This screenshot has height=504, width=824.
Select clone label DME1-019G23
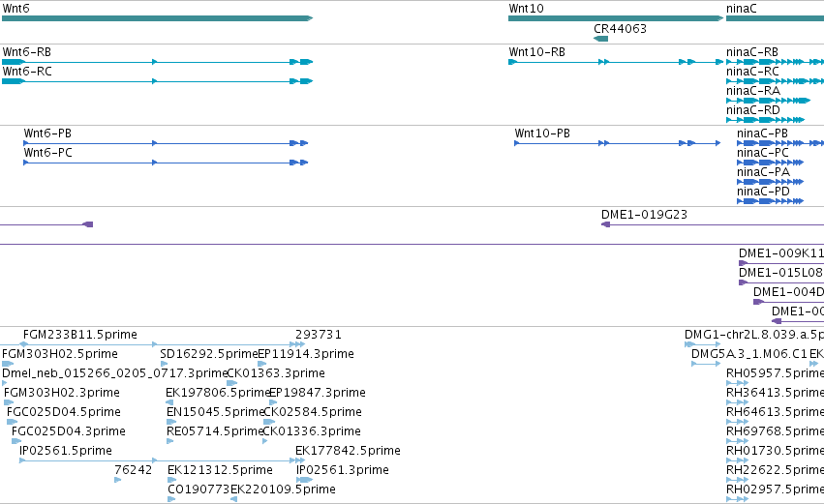tap(644, 215)
